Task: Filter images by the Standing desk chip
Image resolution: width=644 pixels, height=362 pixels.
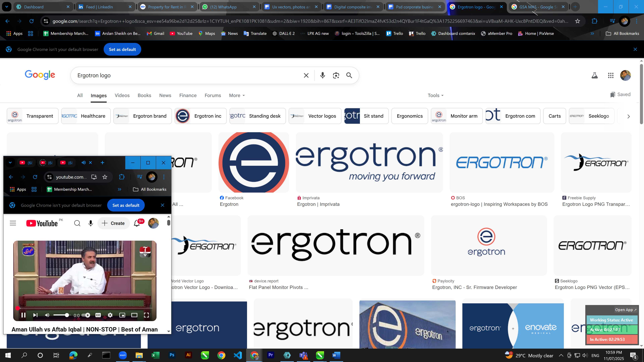Action: [257, 116]
